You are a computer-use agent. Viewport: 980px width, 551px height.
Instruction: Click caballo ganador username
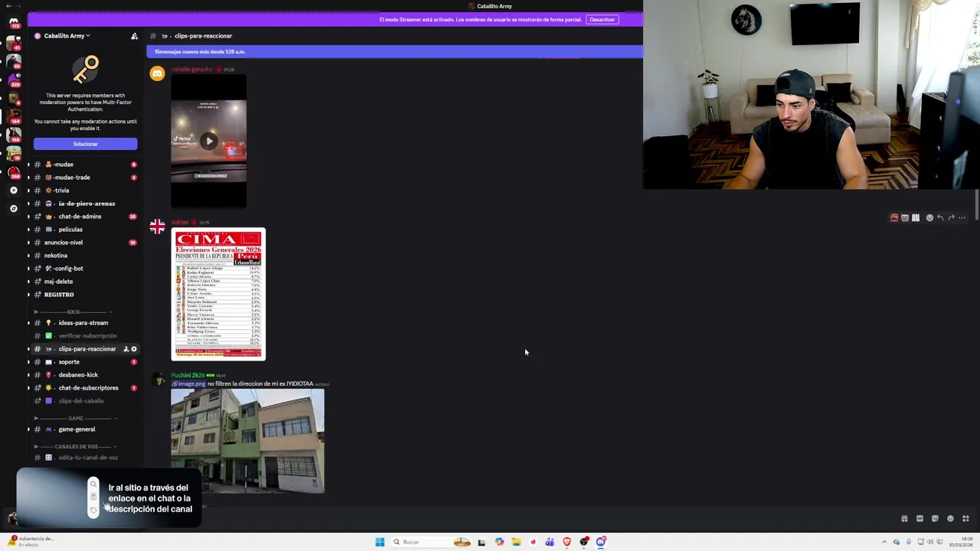(x=192, y=70)
